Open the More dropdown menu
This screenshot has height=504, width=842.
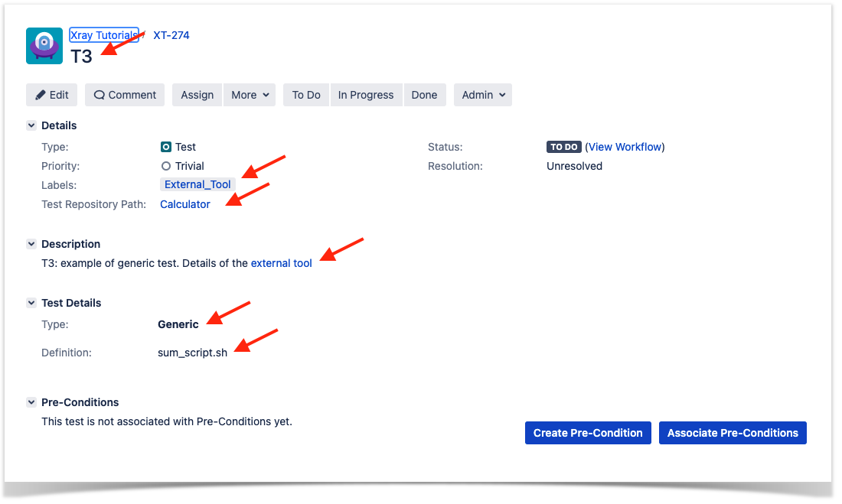coord(250,95)
